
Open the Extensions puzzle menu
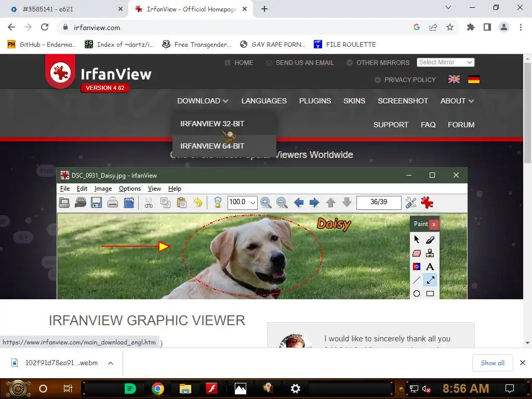471,27
